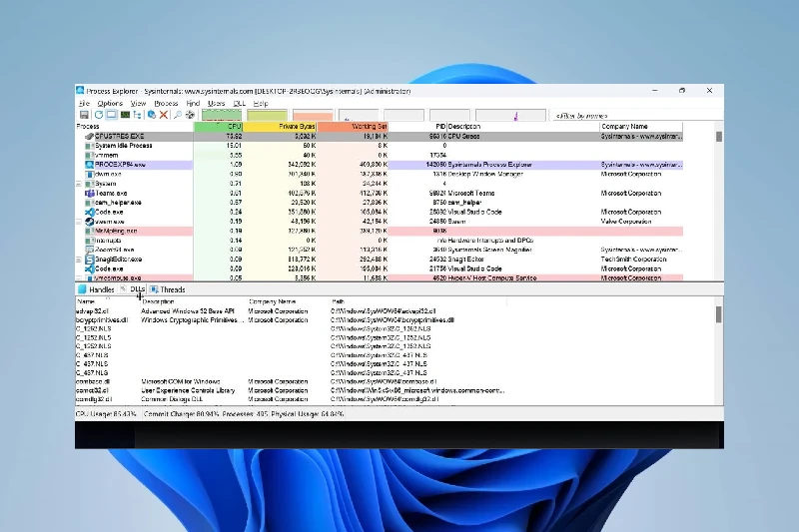
Task: Select the combase.dll entry
Action: (x=291, y=381)
